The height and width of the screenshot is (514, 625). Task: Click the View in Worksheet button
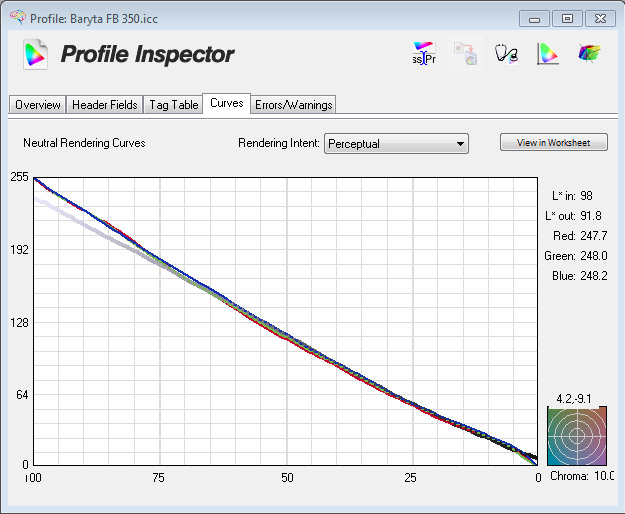coord(554,142)
